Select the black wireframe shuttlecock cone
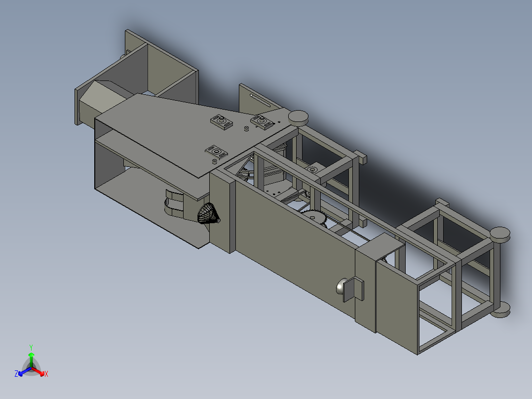Viewport: 532px width, 399px height. 208,214
